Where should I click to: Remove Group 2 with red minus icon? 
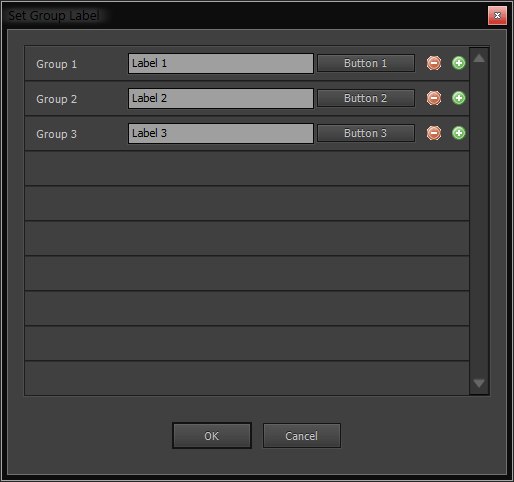click(x=434, y=98)
